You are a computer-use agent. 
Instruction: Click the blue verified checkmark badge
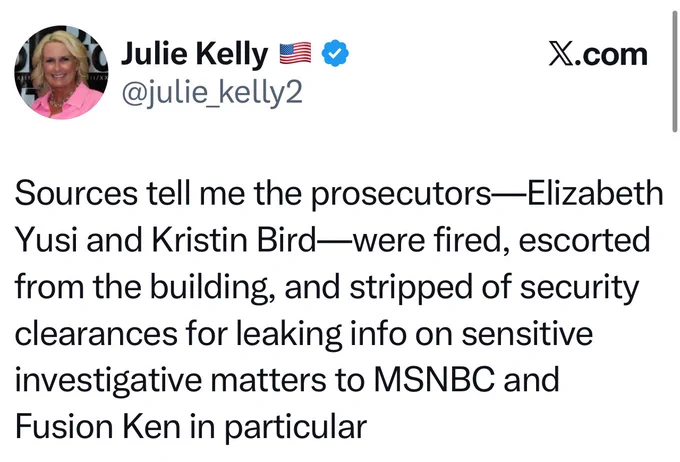click(x=334, y=54)
